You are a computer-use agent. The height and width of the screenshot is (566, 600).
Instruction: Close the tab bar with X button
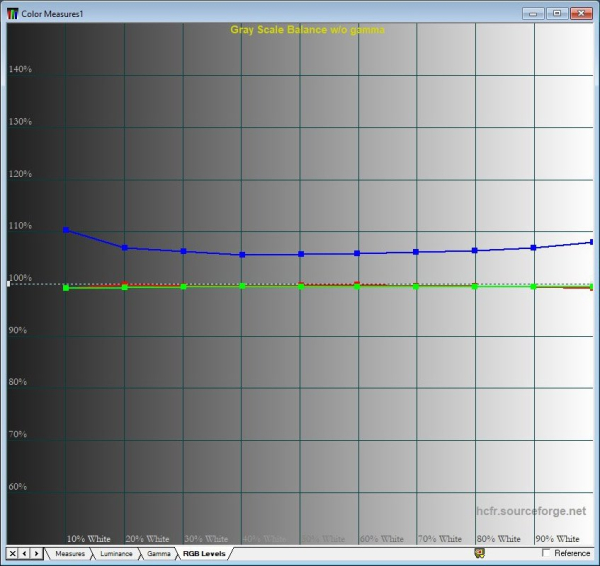(12, 553)
